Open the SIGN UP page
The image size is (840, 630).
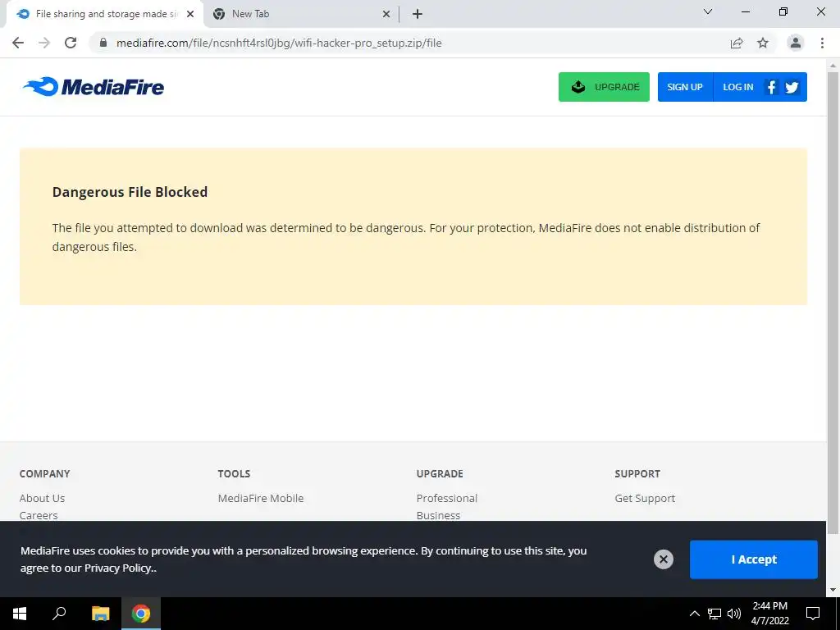[685, 87]
